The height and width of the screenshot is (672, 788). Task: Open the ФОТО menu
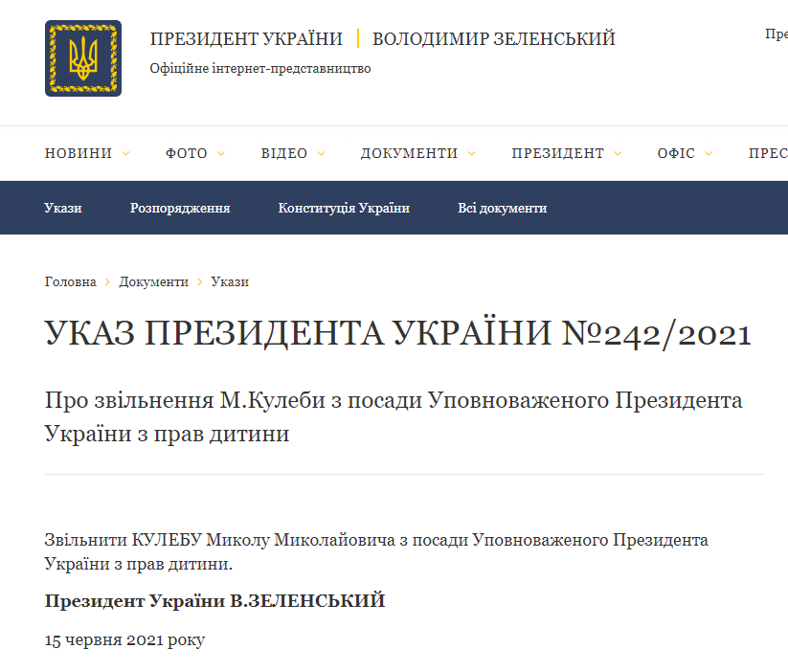(187, 153)
